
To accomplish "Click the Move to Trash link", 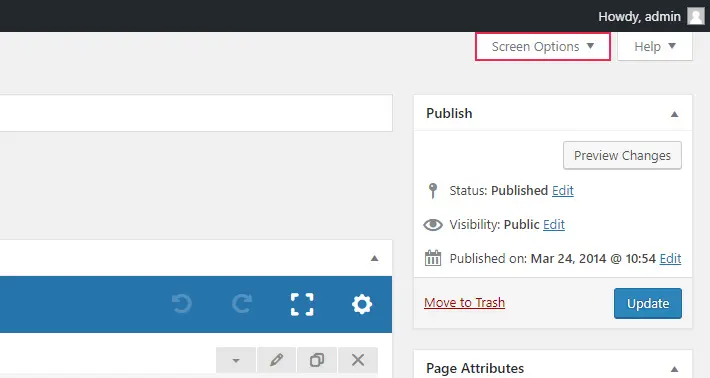I will pos(464,302).
